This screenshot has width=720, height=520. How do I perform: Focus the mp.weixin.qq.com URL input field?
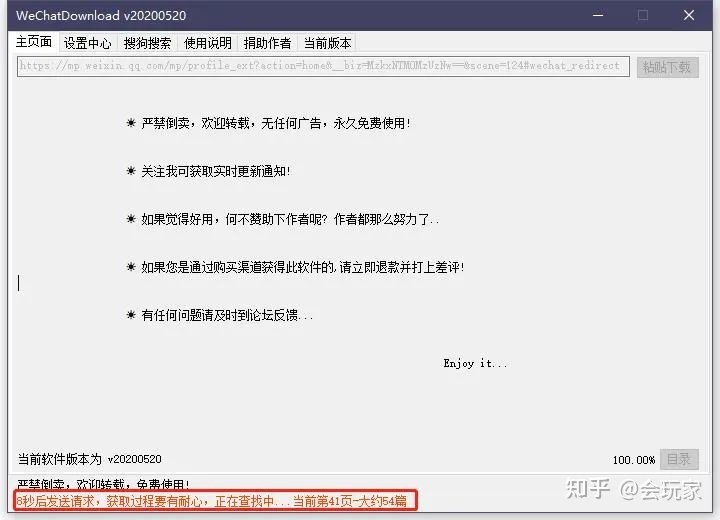[323, 66]
